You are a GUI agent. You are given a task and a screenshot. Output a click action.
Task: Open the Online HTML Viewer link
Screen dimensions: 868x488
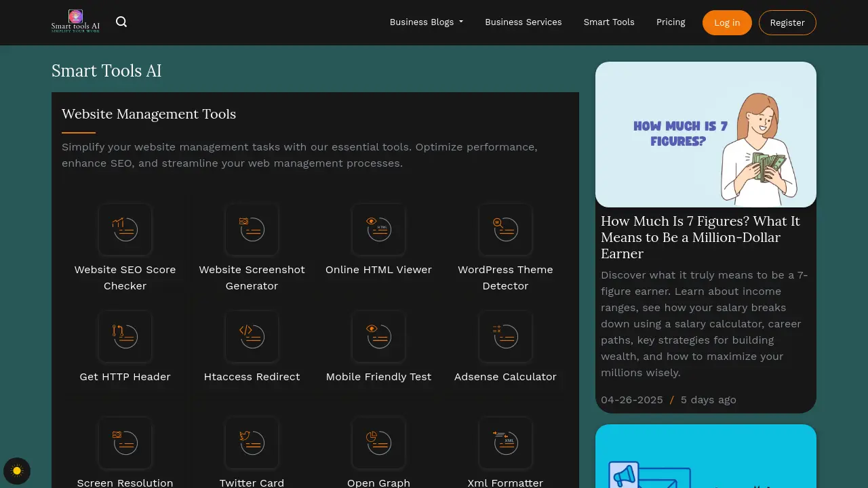(378, 270)
